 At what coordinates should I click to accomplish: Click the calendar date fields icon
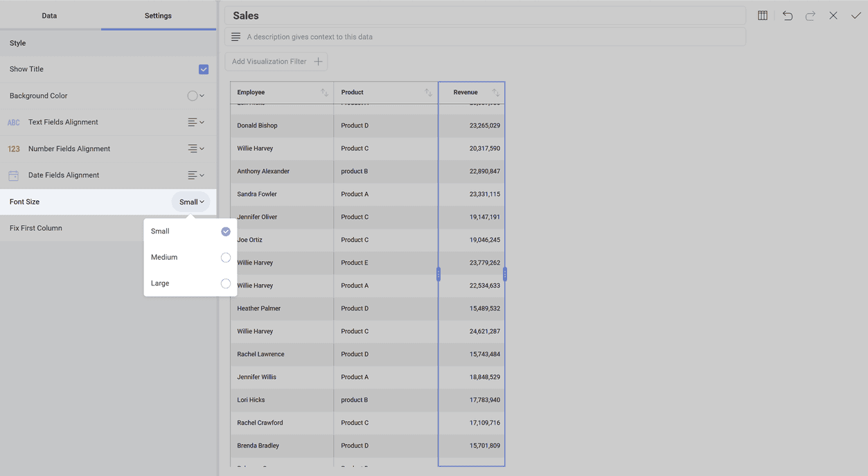click(x=14, y=175)
